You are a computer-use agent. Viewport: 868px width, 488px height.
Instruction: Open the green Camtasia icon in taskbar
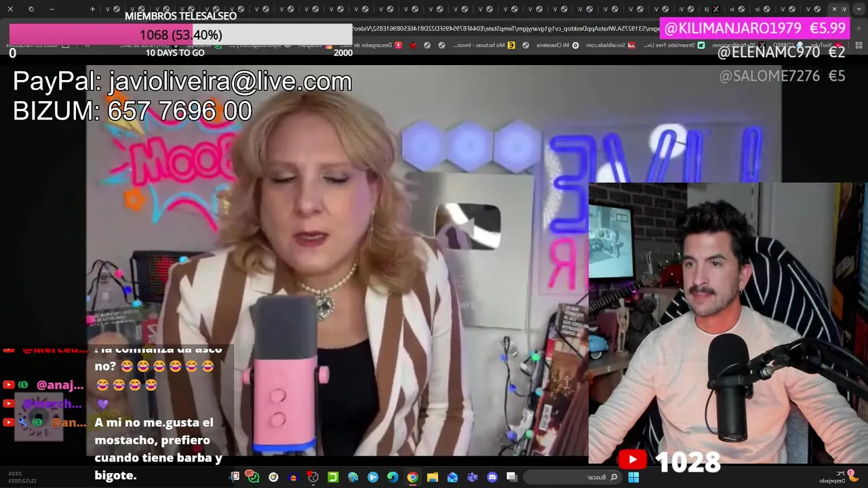pos(333,477)
